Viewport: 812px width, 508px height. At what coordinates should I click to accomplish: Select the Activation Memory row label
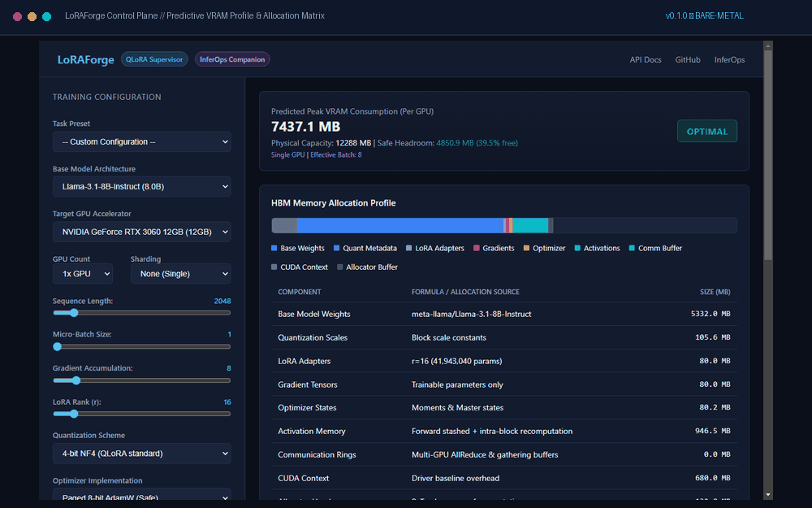point(311,432)
